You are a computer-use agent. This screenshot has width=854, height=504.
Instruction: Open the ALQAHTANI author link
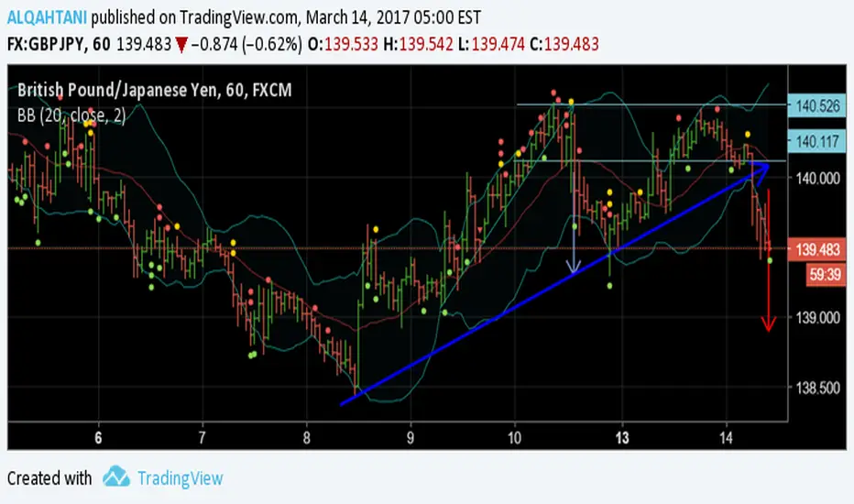point(47,17)
